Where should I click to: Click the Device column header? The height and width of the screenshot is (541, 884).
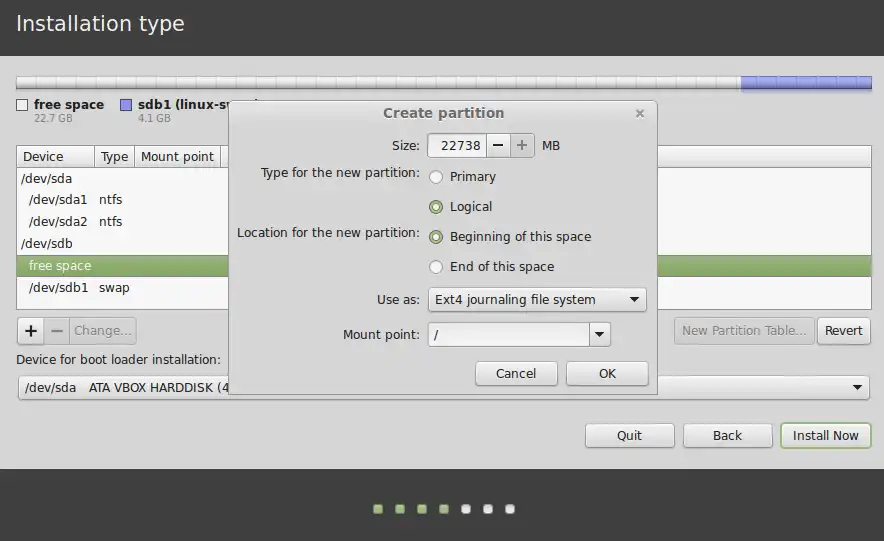pyautogui.click(x=55, y=157)
